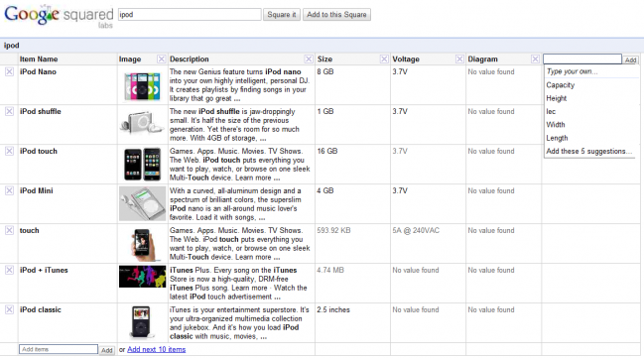This screenshot has height=358, width=644.
Task: Focus the Add items input field
Action: (x=59, y=349)
